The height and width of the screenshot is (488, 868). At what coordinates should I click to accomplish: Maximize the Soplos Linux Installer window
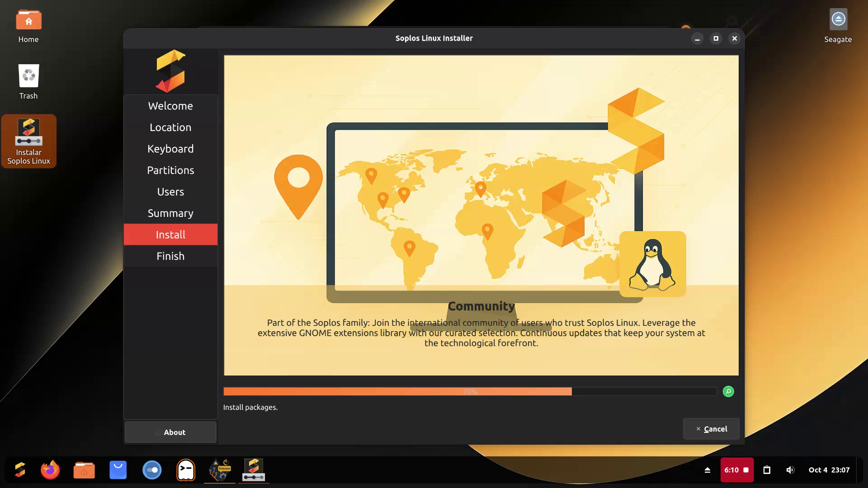click(716, 38)
